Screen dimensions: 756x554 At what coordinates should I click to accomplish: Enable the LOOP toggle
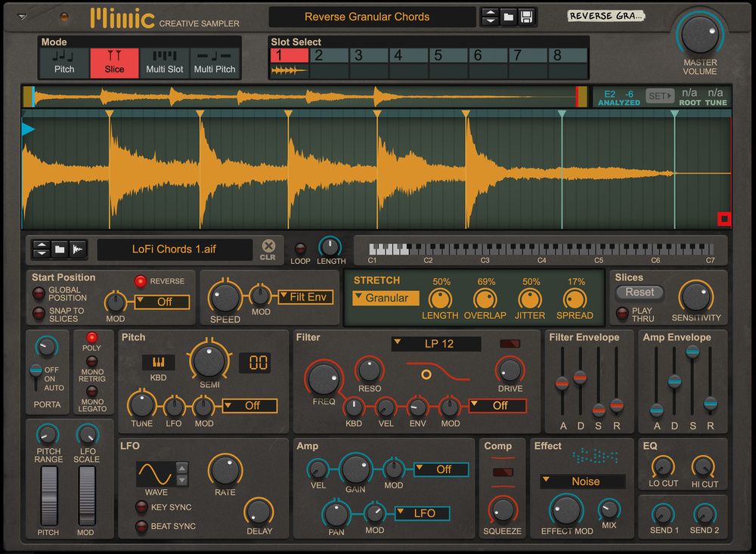tap(300, 249)
